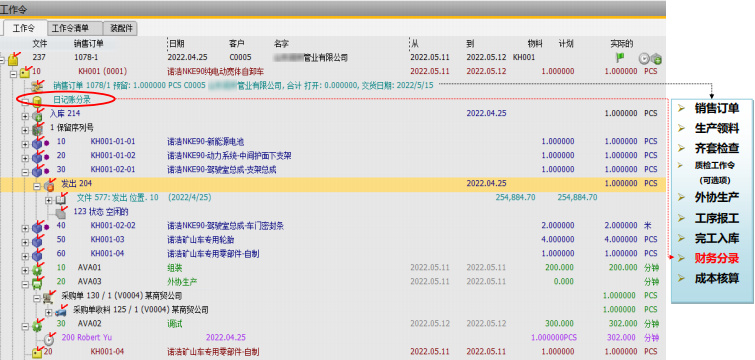The height and width of the screenshot is (360, 755).
Task: Collapse material row 30 KH001-02-01
Action: pyautogui.click(x=25, y=172)
